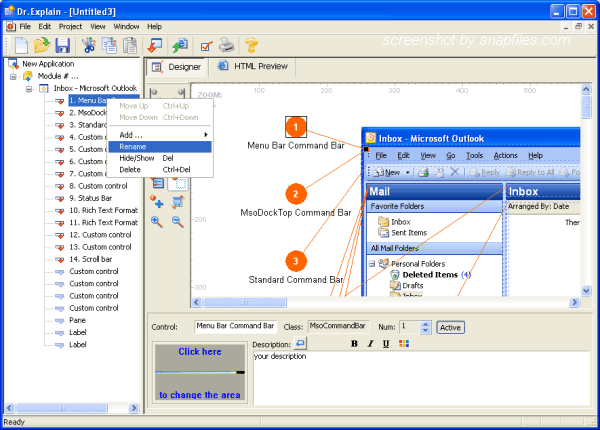Create a new project with the blank page icon
Screen dimensions: 600x430
[x=21, y=45]
